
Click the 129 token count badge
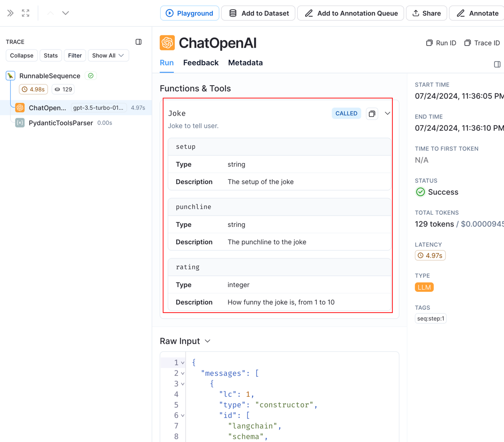pyautogui.click(x=63, y=89)
